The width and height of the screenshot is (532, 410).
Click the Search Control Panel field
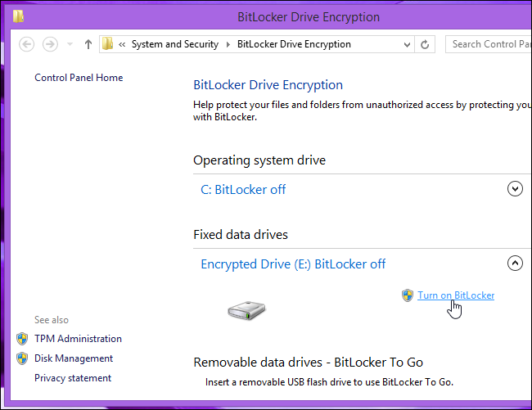(489, 44)
